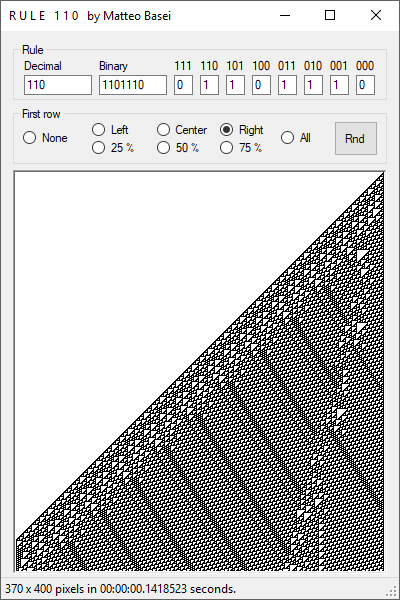Click the 100 bit input box
The width and height of the screenshot is (400, 600).
click(x=261, y=85)
